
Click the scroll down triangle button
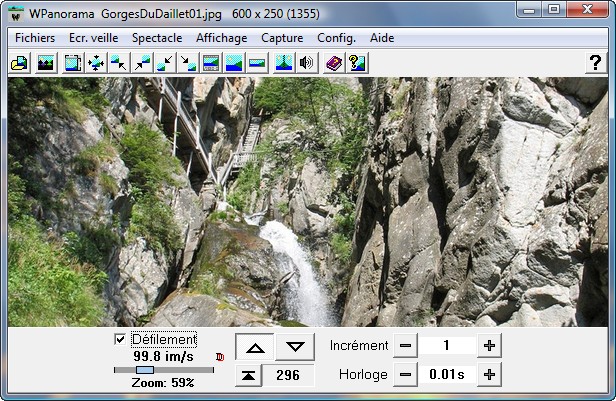tap(295, 347)
